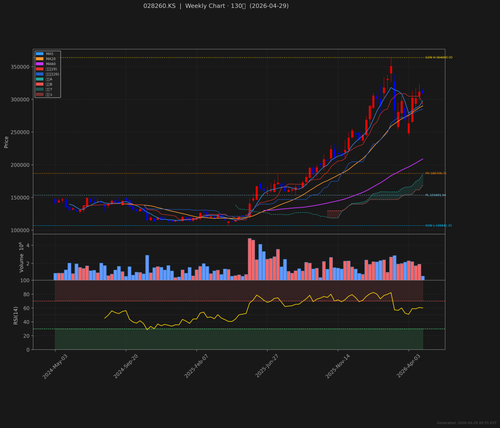Click the 2 tick on Volume axis

point(28,264)
